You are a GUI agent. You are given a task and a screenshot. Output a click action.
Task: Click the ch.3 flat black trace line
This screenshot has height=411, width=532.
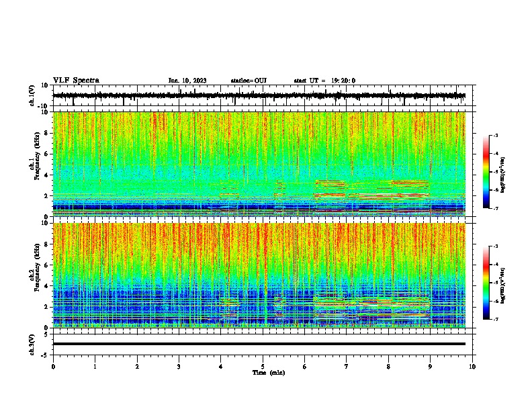[259, 344]
